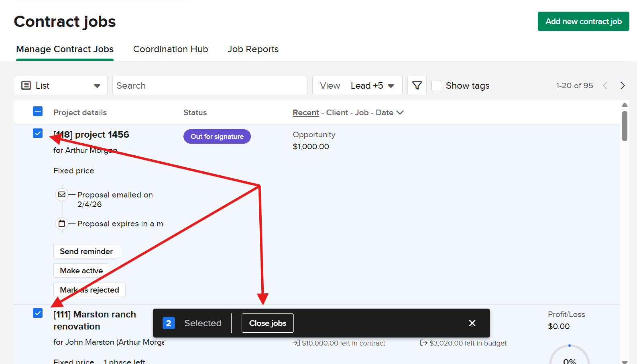Click into the Search field
Image resolution: width=637 pixels, height=364 pixels.
210,85
